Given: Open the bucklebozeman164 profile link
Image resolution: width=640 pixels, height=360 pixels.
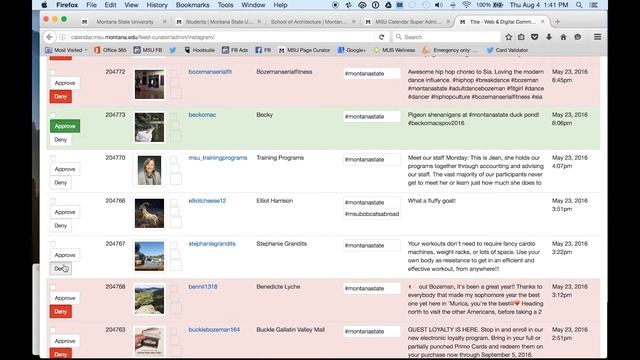Looking at the screenshot, I should point(214,329).
